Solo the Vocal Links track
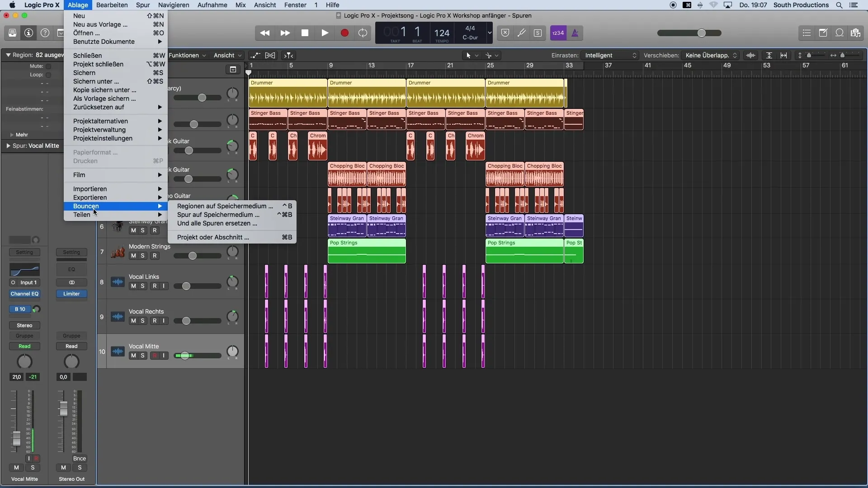The image size is (868, 488). pyautogui.click(x=143, y=286)
